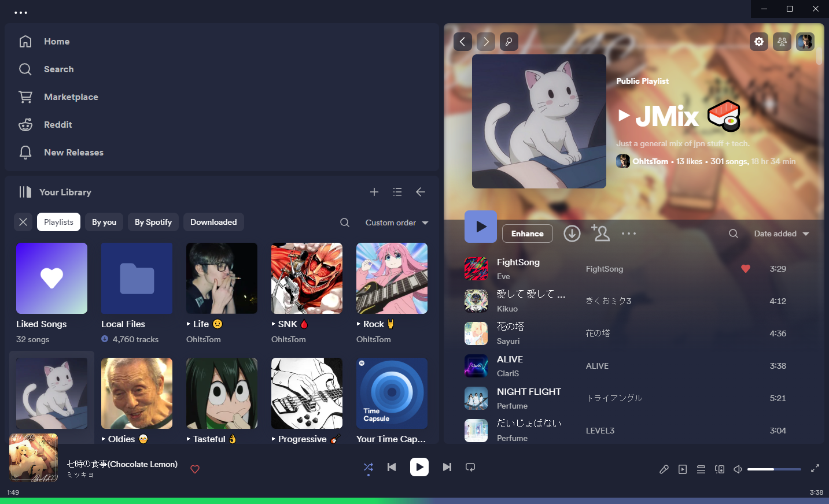Viewport: 829px width, 504px height.
Task: Seek on the song progress bar
Action: coord(414,501)
